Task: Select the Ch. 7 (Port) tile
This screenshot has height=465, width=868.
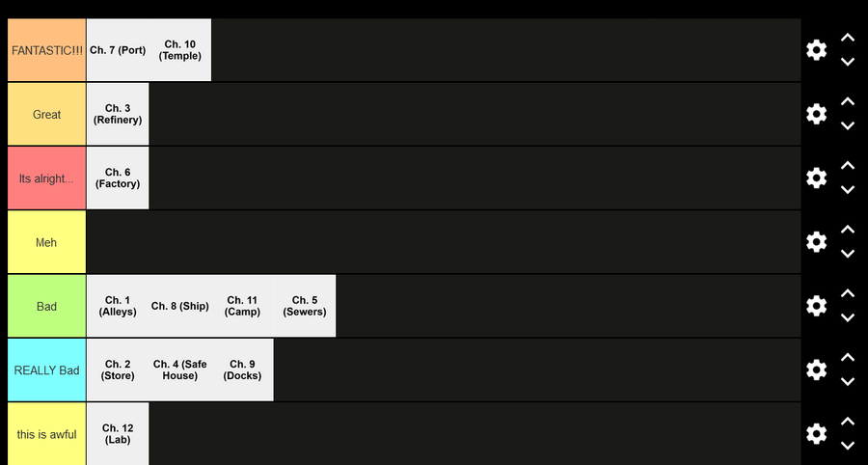Action: click(x=118, y=50)
